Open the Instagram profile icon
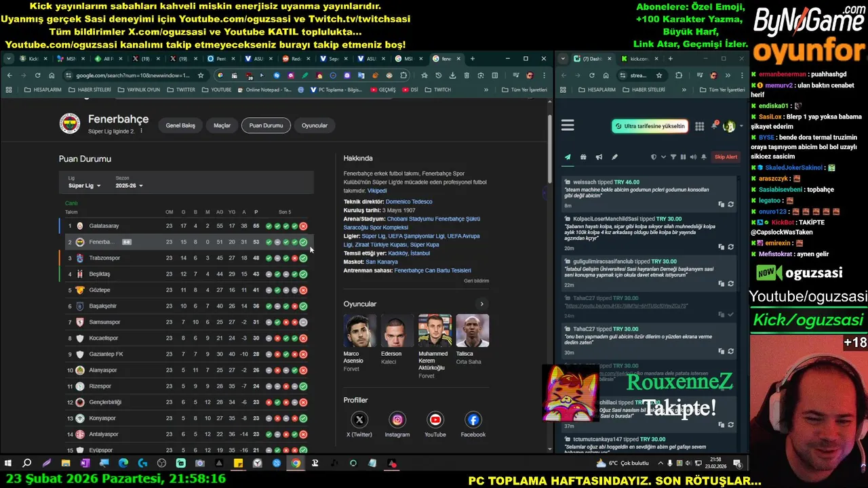 click(x=397, y=420)
